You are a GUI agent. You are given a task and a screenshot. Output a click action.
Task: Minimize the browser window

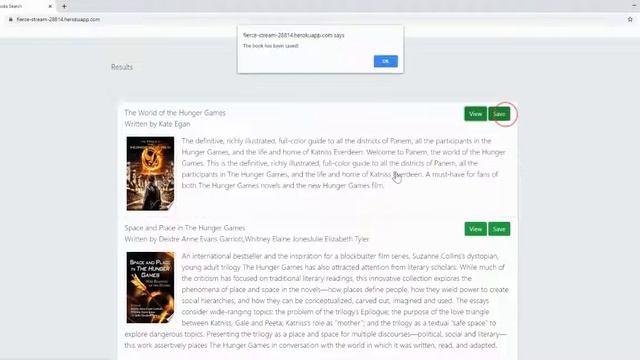[635, 5]
